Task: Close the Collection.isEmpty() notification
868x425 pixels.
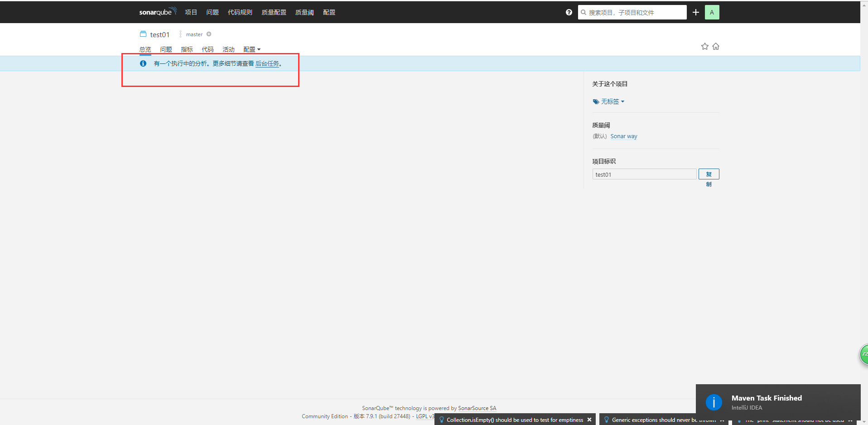Action: 589,420
